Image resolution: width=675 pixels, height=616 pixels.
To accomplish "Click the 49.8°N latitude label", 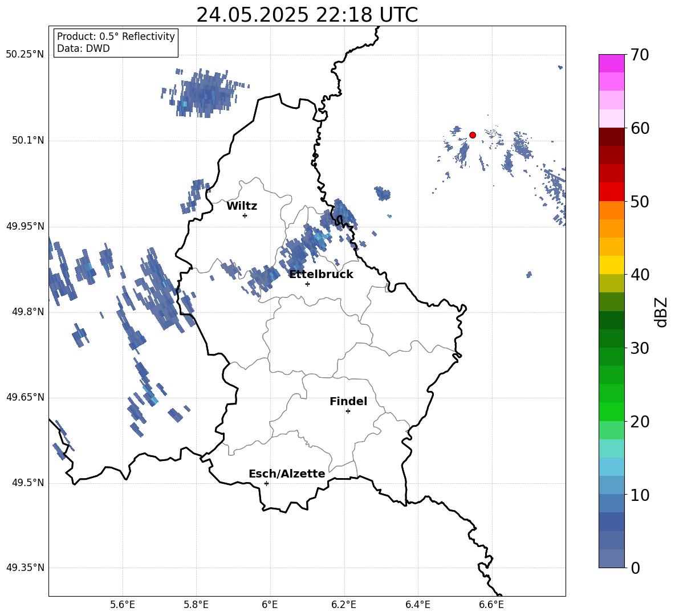I will pyautogui.click(x=28, y=312).
